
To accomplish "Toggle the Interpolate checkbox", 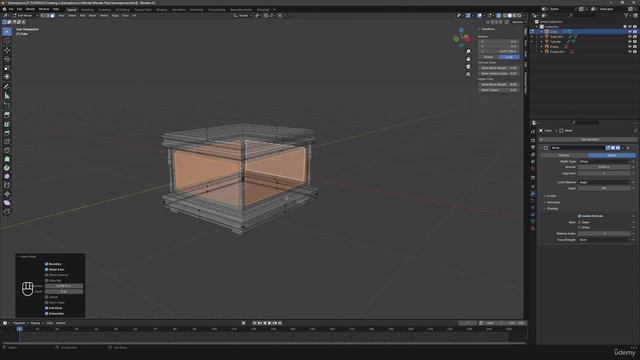I will point(47,313).
